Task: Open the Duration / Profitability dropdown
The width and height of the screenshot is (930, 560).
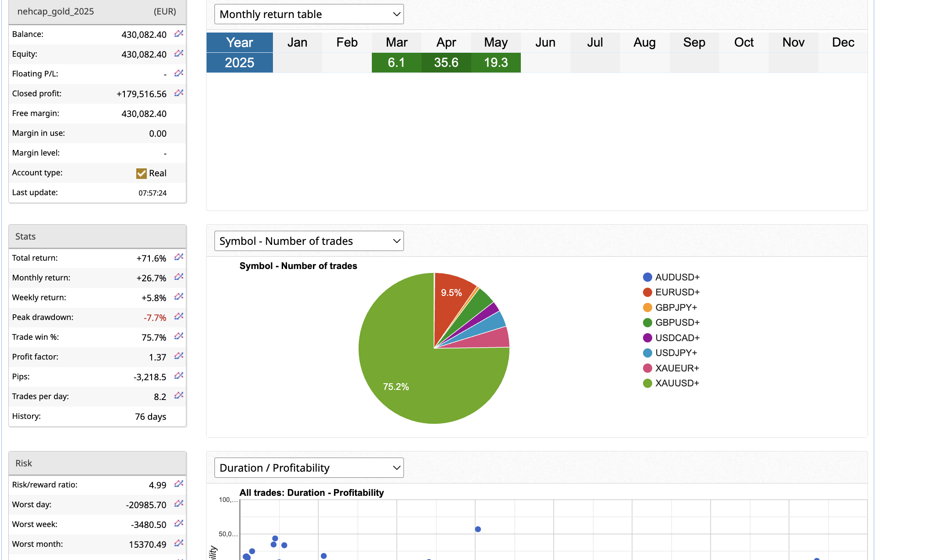Action: [309, 468]
